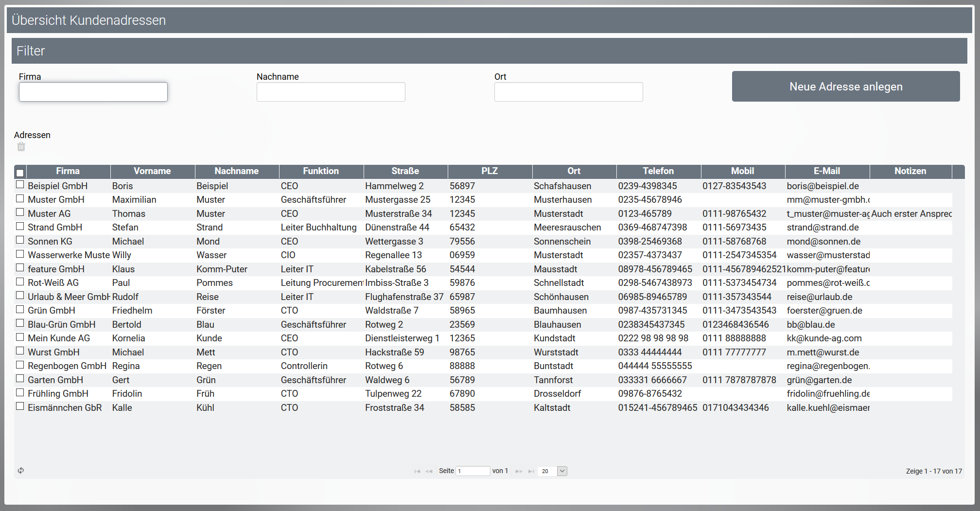Go to last page pager icon
The image size is (980, 511).
[x=531, y=471]
